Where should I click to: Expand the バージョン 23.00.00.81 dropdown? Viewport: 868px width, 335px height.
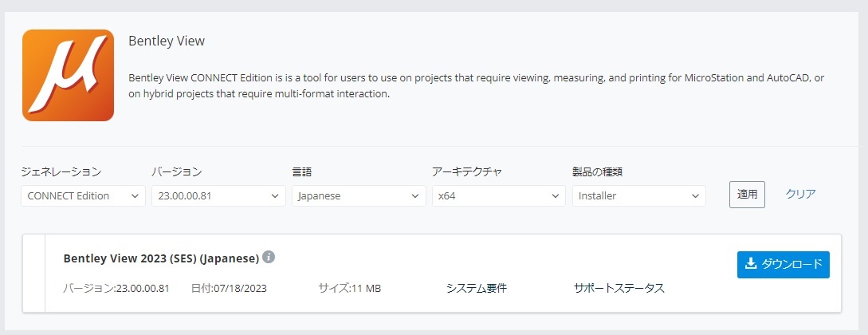click(218, 196)
